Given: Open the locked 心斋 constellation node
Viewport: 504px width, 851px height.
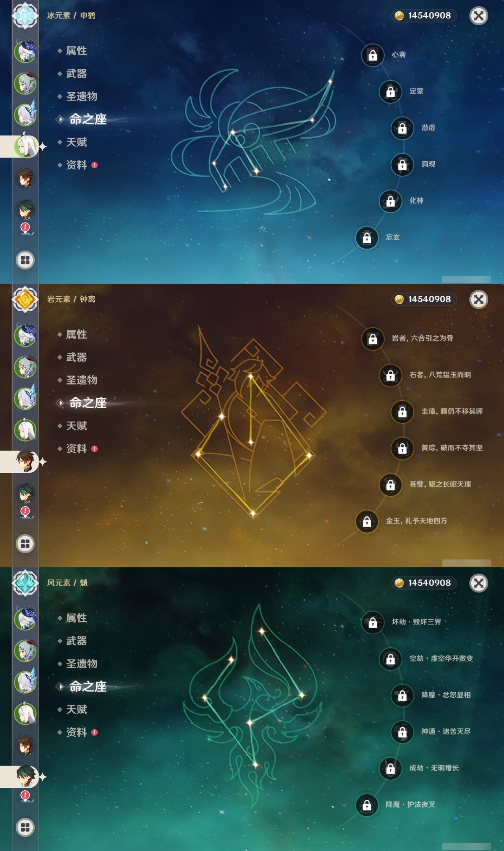Looking at the screenshot, I should coord(372,55).
